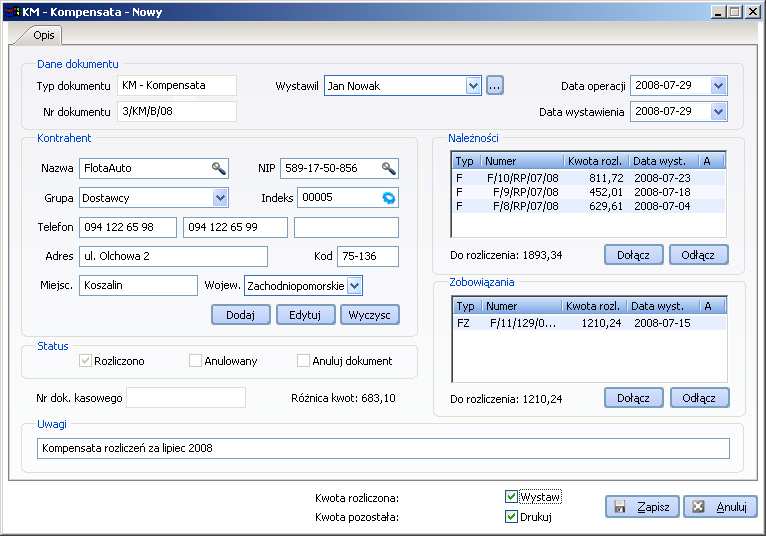Toggle the Rozliczono checkbox
Screen dimensions: 766x536
tap(85, 361)
